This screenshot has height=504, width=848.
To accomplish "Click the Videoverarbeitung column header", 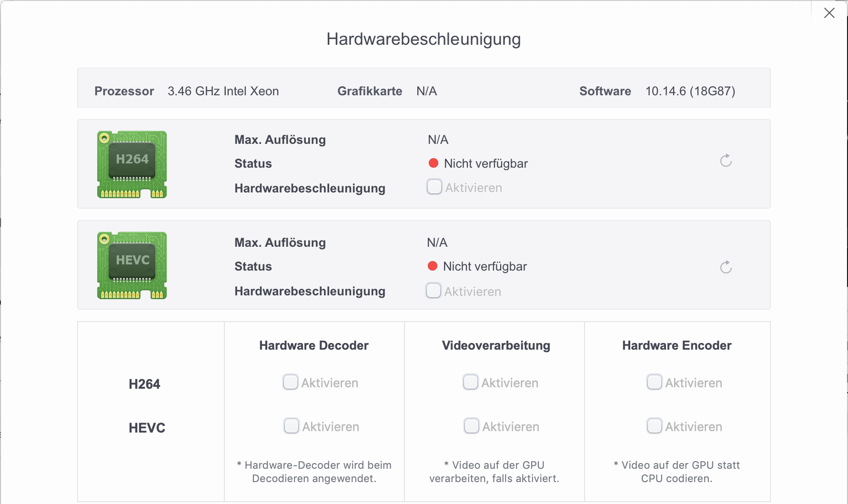I will [495, 345].
